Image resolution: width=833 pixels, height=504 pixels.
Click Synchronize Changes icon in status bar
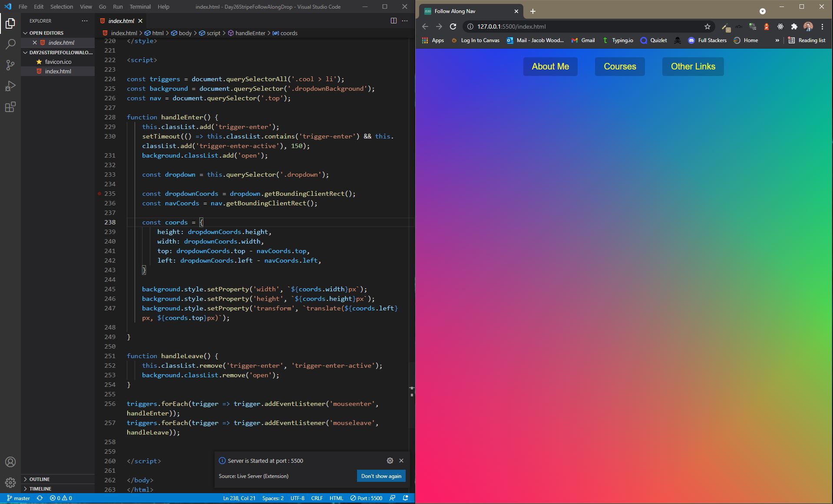tap(40, 498)
